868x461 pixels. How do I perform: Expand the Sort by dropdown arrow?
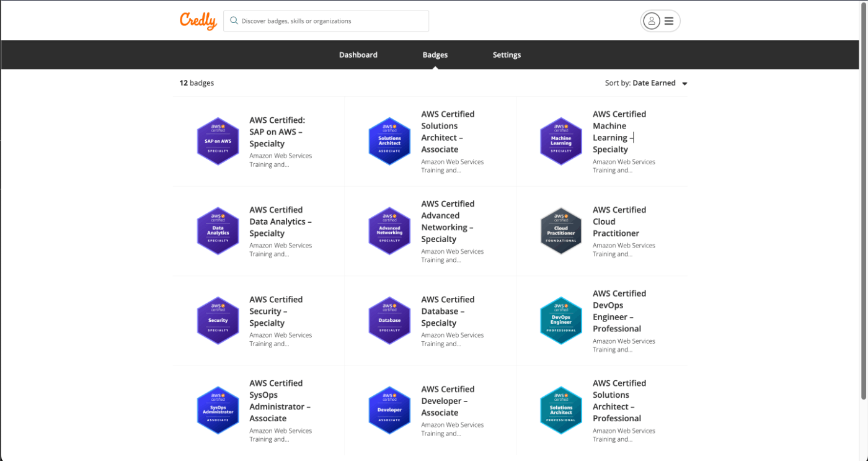pos(684,84)
